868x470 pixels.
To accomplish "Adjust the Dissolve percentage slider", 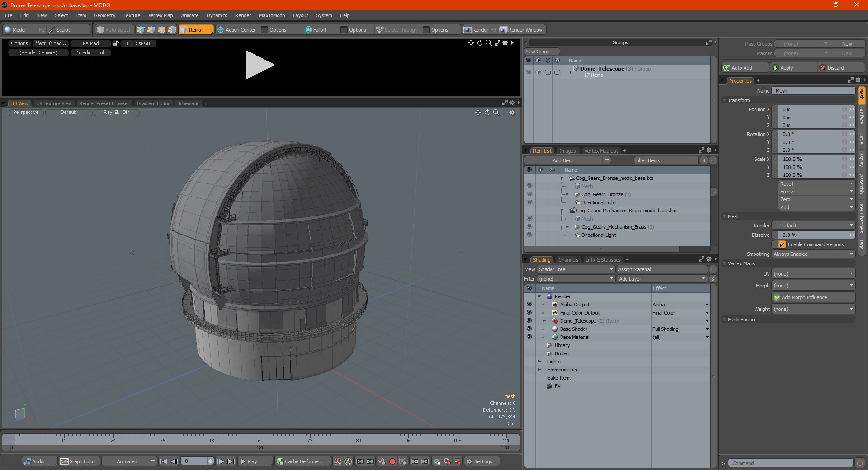I will click(813, 235).
